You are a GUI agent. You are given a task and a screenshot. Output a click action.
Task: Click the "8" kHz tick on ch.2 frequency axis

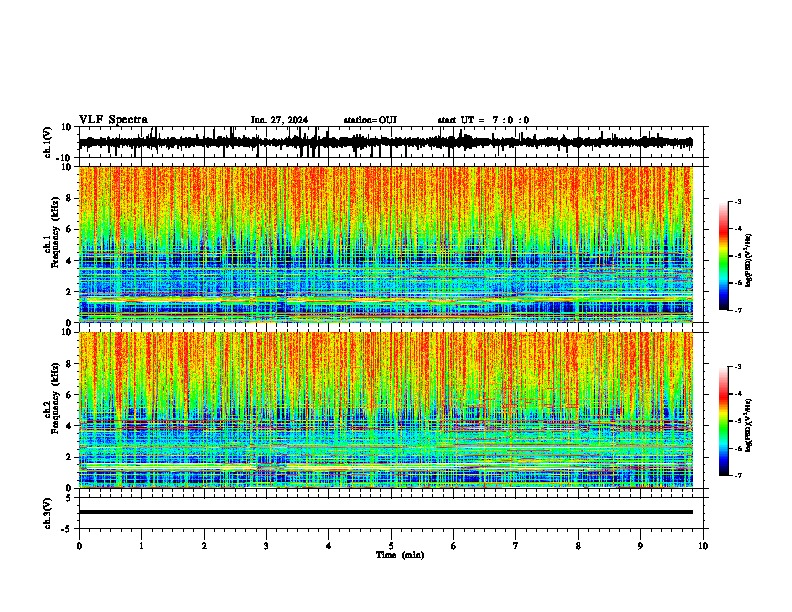69,364
